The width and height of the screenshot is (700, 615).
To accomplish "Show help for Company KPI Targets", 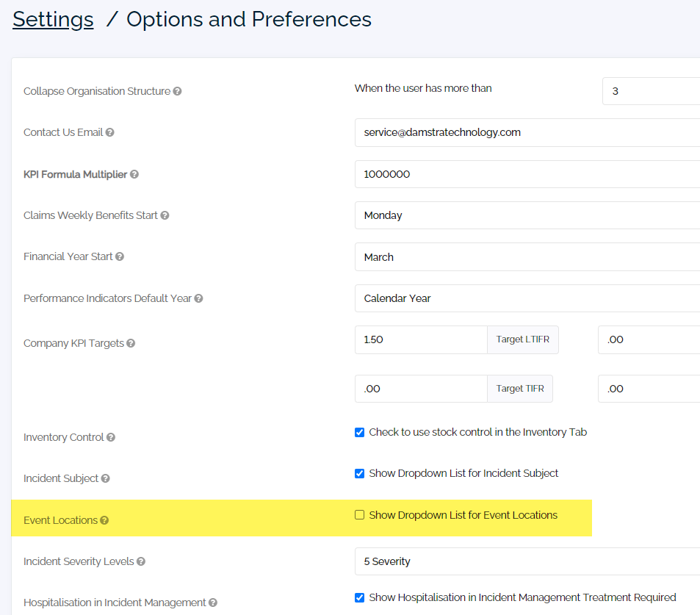I will [131, 343].
